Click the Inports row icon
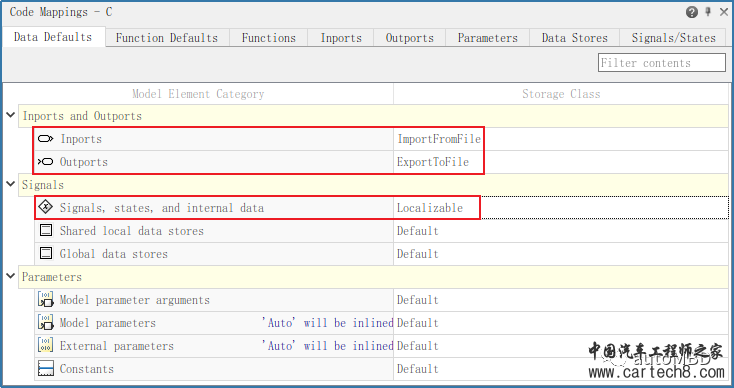Viewport: 734px width, 388px height. 45,139
